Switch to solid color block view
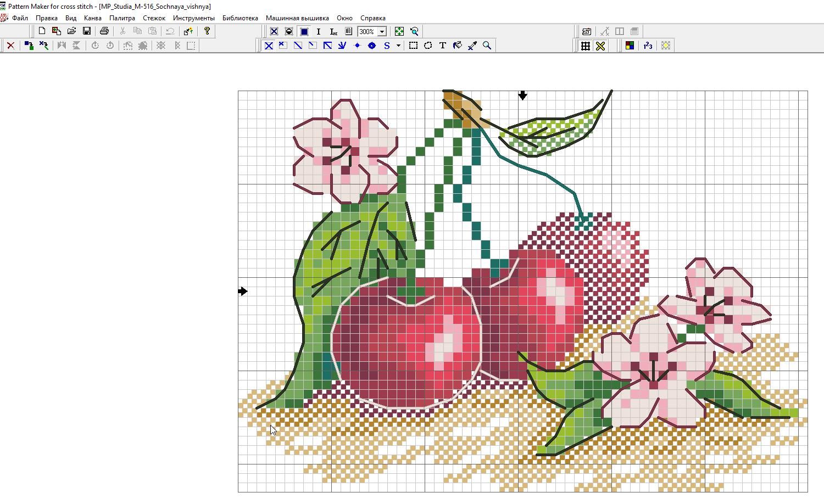Image resolution: width=824 pixels, height=504 pixels. point(304,31)
